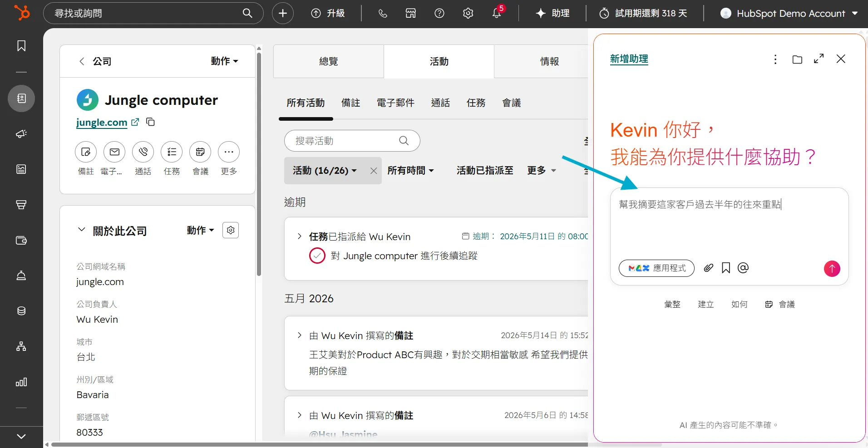Click the plus create button
This screenshot has height=448, width=868.
click(x=282, y=13)
